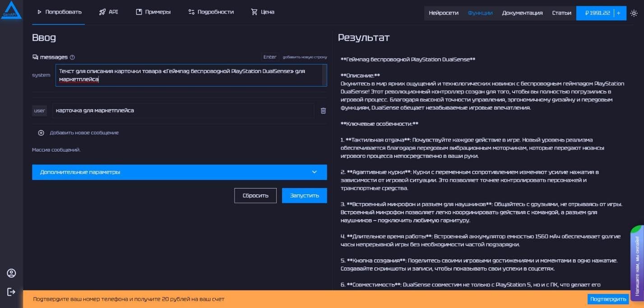Click Добавить новое сообщение link
The width and height of the screenshot is (644, 308).
(84, 133)
